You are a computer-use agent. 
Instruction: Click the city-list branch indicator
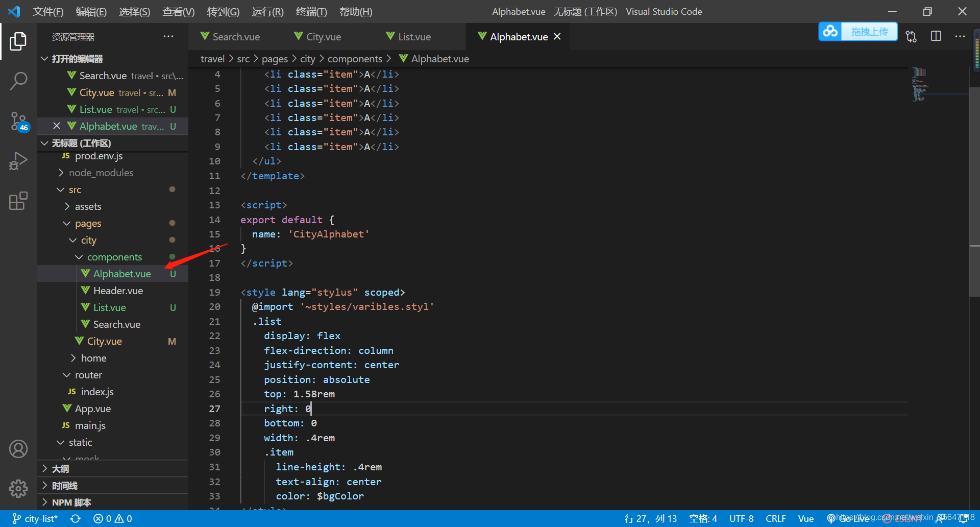tap(35, 518)
